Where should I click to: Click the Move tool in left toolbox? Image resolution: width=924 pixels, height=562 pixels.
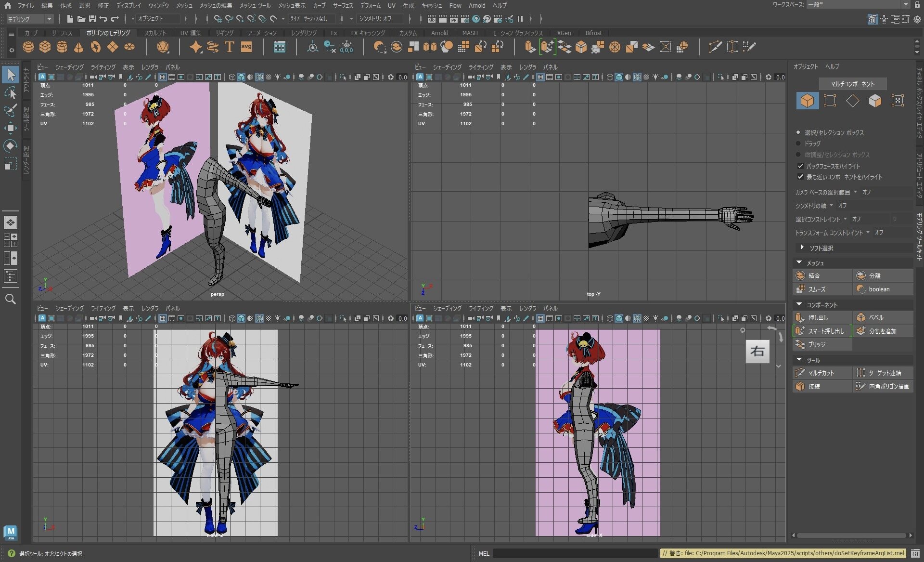(10, 128)
